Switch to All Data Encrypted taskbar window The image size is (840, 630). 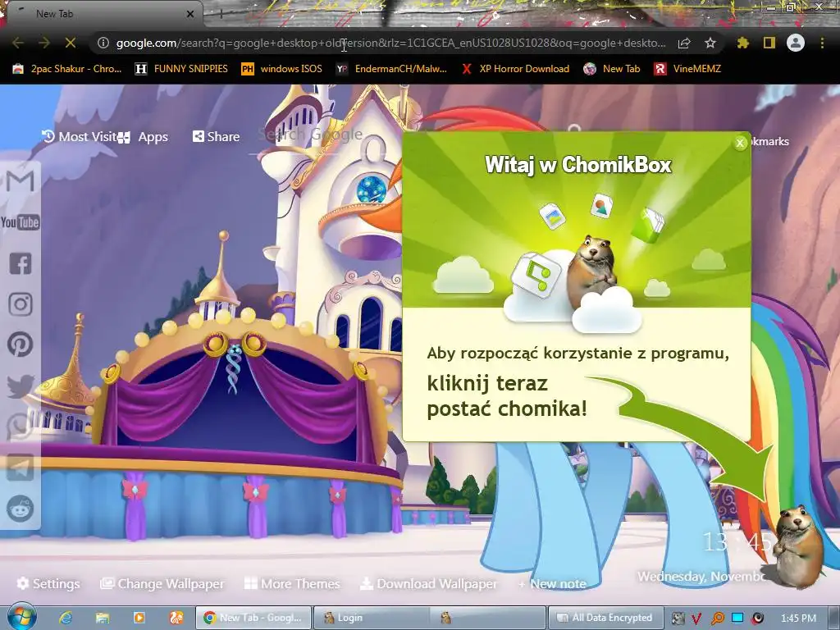pos(606,618)
